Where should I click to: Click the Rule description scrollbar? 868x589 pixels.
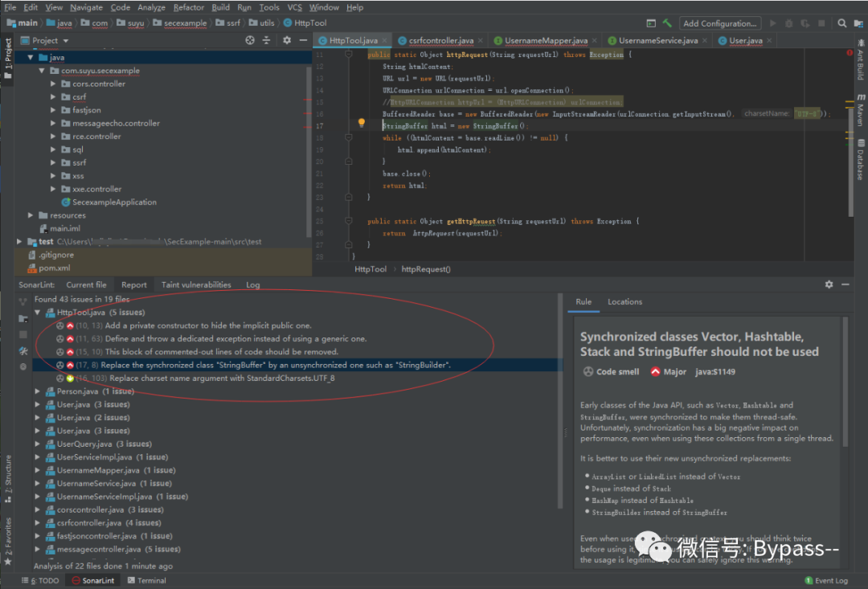pos(845,382)
